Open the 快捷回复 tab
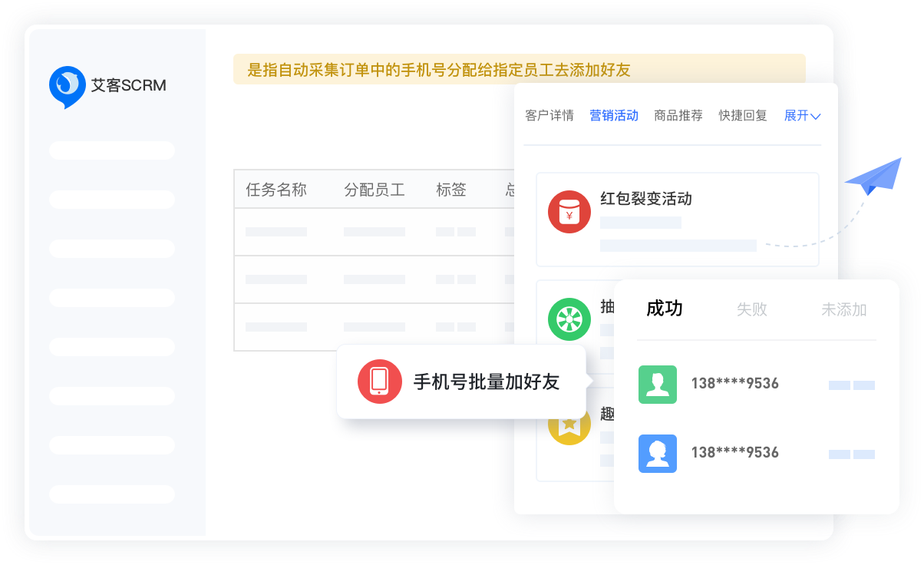The width and height of the screenshot is (924, 565). click(743, 116)
